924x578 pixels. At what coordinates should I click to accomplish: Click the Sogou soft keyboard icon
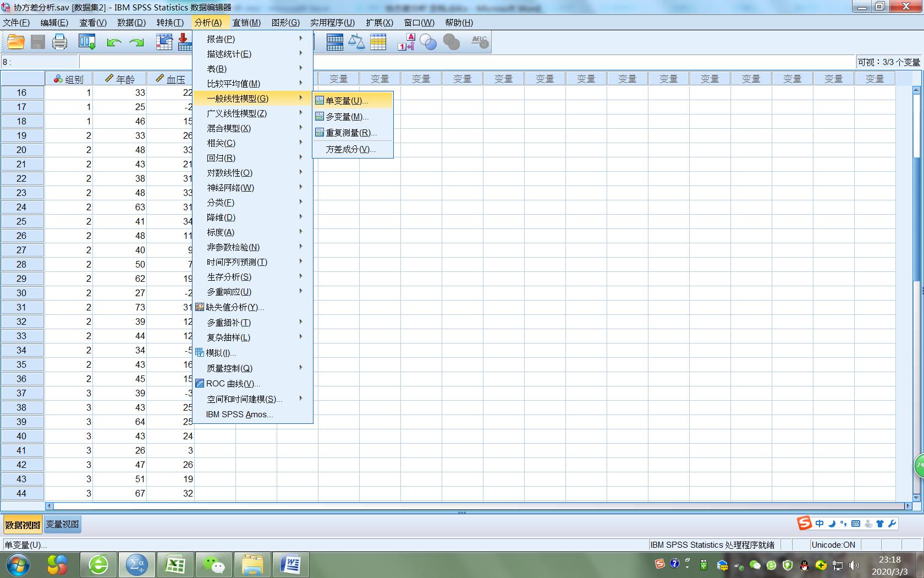(x=856, y=524)
